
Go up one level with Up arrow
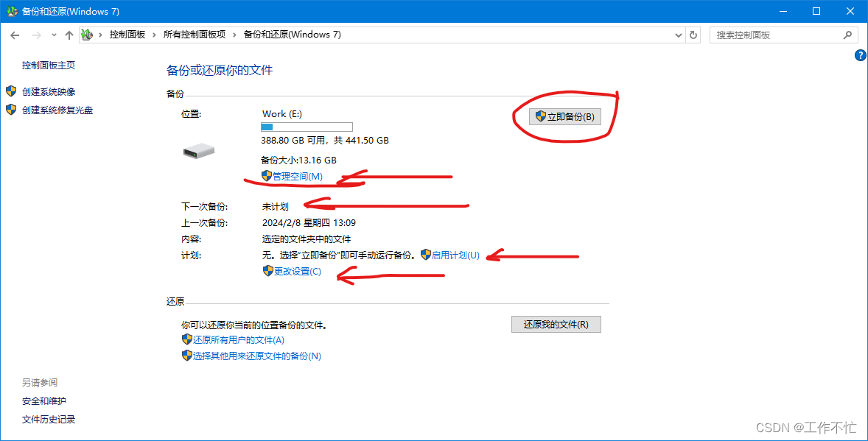click(69, 35)
